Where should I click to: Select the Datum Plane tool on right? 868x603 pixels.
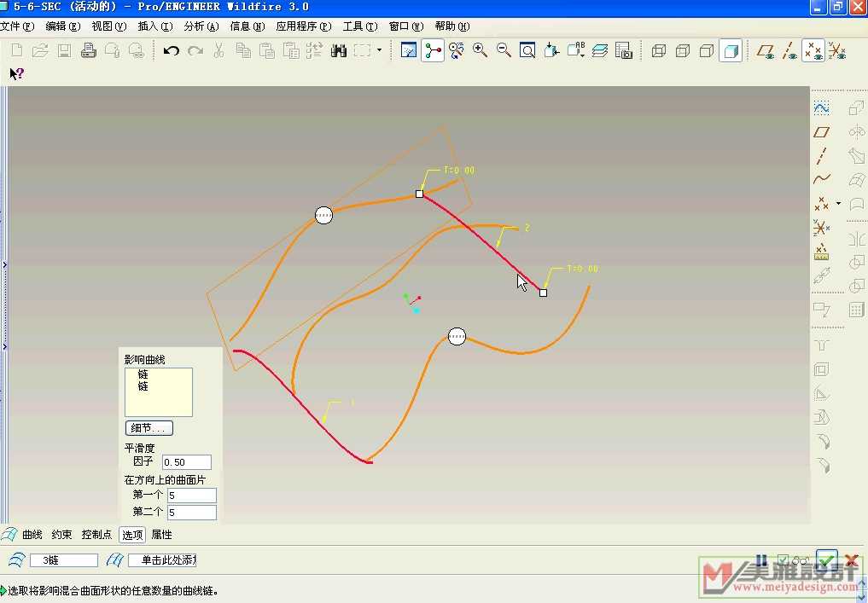coord(822,131)
